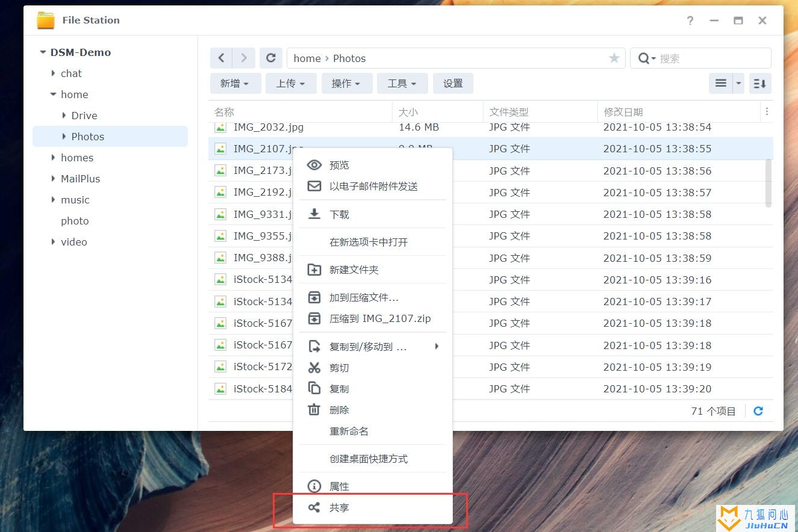Add current folder to favorites with star
This screenshot has width=798, height=532.
pyautogui.click(x=614, y=58)
